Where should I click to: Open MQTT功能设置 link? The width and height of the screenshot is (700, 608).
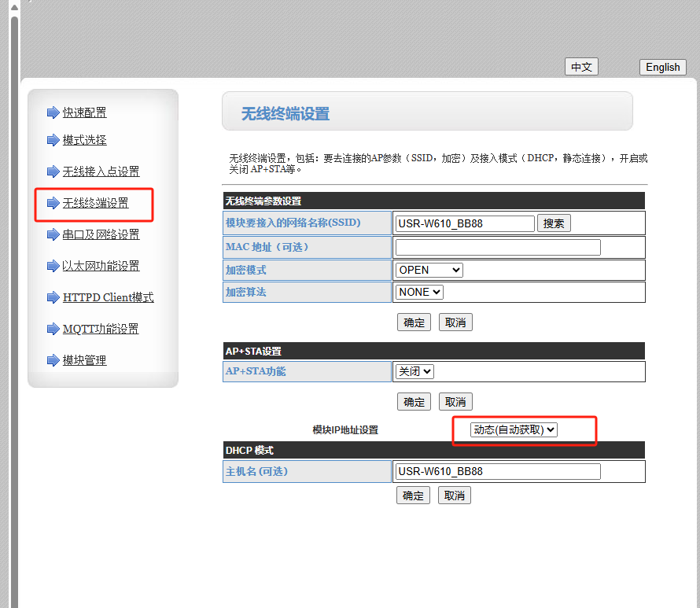(x=101, y=329)
